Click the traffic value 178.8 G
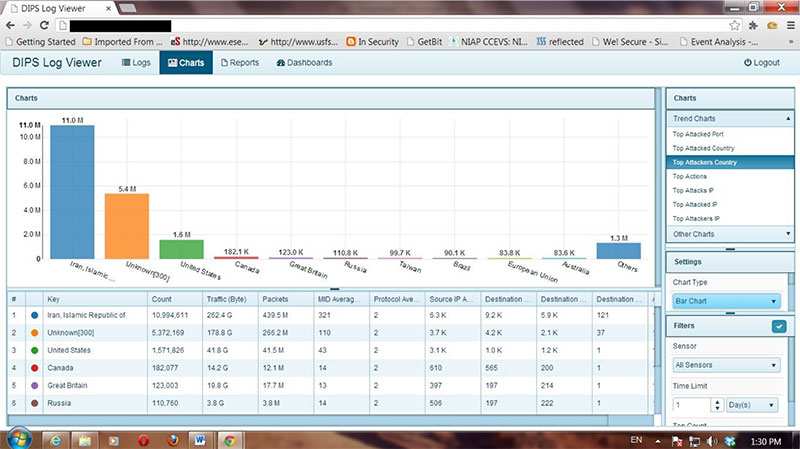Image resolution: width=800 pixels, height=449 pixels. 219,333
